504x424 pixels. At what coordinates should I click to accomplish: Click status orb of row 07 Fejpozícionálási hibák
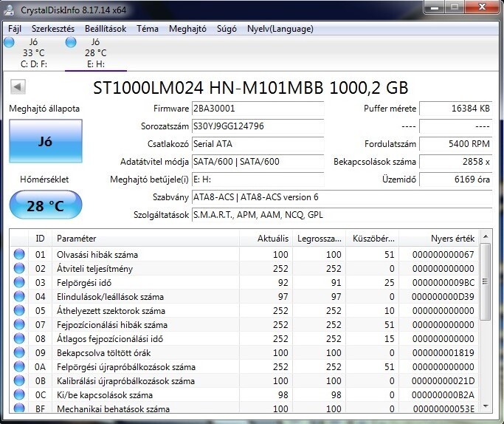[x=19, y=324]
